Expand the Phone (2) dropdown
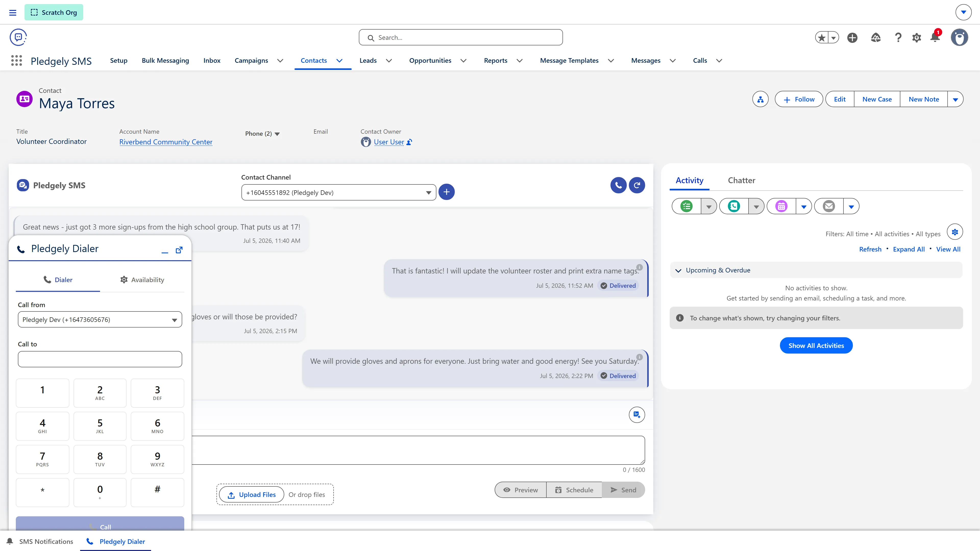This screenshot has width=980, height=551. pyautogui.click(x=263, y=134)
